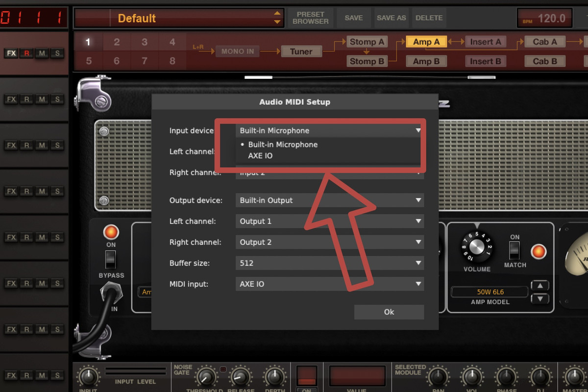
Task: Click the preset down arrow next to Default
Action: pos(277,22)
